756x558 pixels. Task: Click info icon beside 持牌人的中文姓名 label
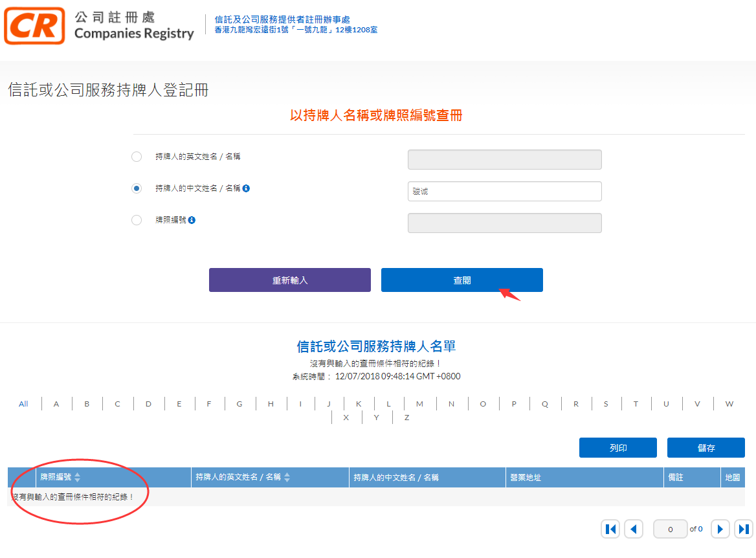coord(247,188)
